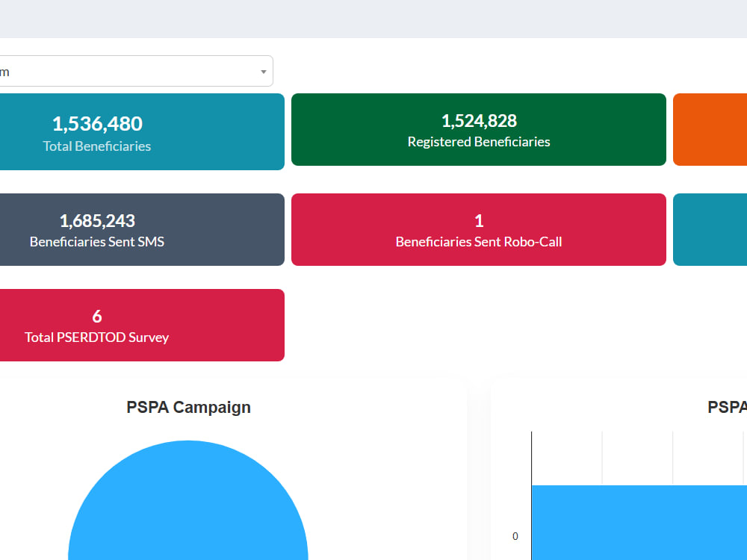Open the dropdown ending in 'm'

[x=136, y=71]
